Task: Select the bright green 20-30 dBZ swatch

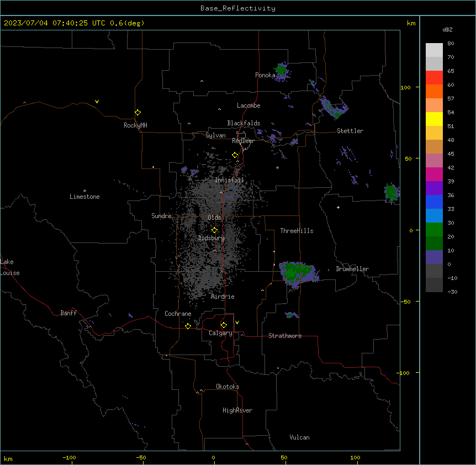Action: point(434,230)
